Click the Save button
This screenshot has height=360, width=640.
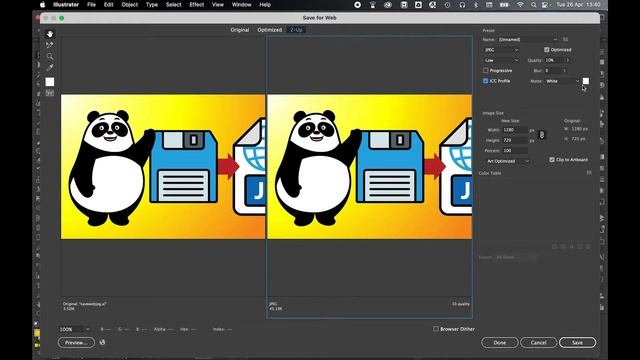(577, 342)
